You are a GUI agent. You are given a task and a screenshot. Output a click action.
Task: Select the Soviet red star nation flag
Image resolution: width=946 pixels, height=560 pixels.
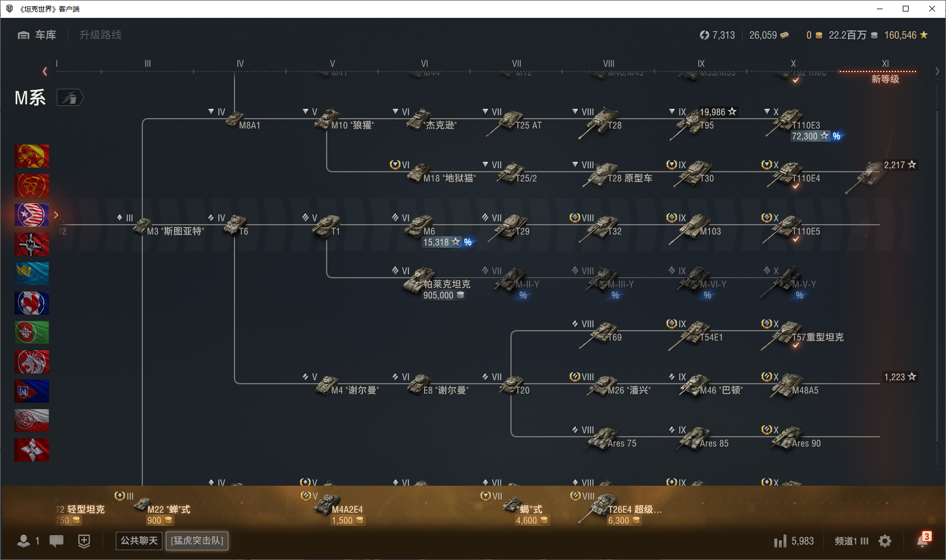pos(32,186)
